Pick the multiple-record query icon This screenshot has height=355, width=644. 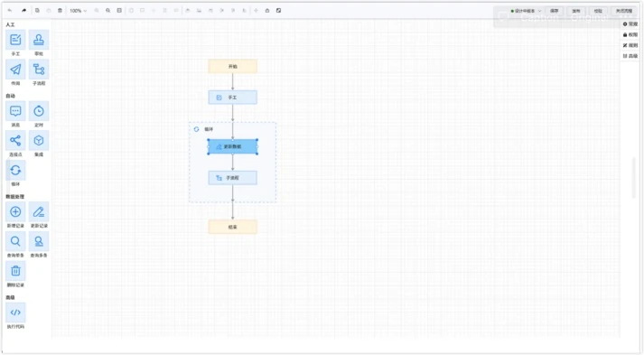coord(39,241)
